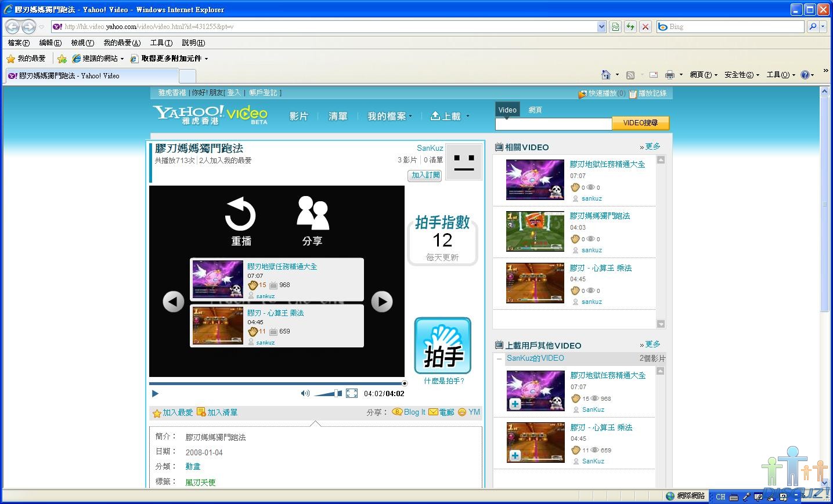Click the replay (重播) icon in player

click(x=240, y=215)
